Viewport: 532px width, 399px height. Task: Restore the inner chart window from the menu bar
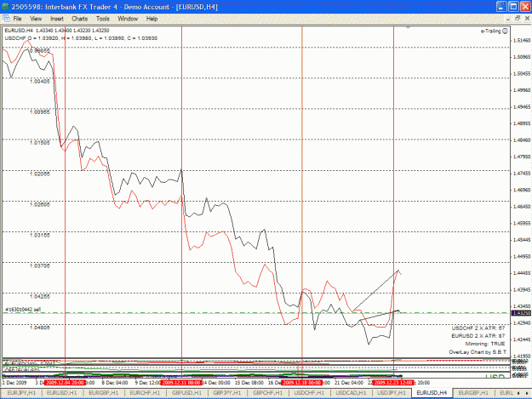(518, 19)
